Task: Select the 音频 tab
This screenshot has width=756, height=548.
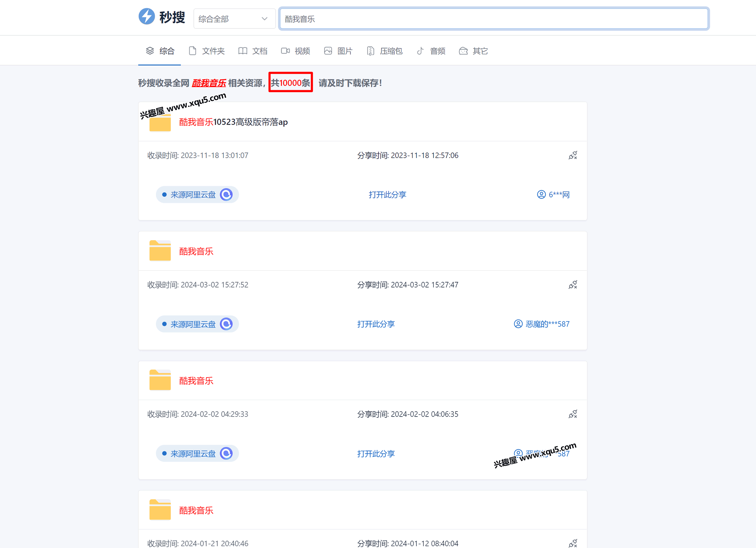Action: coord(431,51)
